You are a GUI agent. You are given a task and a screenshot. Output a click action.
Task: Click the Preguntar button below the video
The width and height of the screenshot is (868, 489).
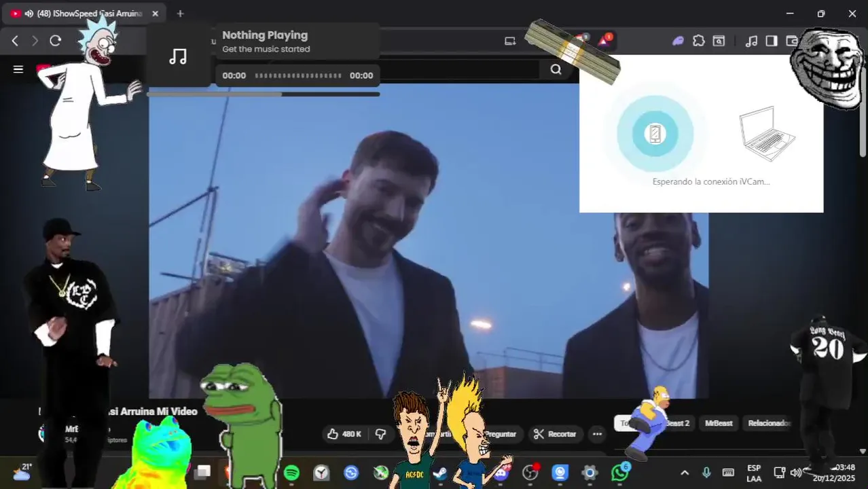click(499, 434)
